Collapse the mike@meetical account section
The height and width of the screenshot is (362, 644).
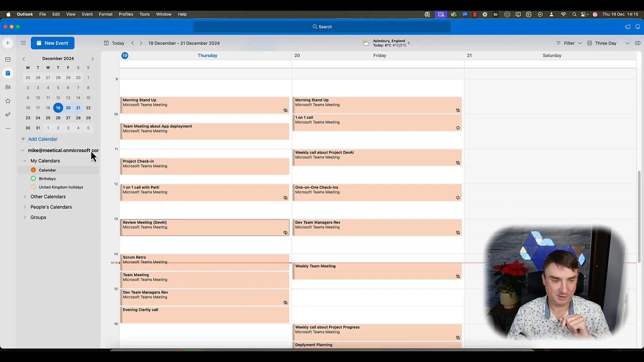(x=22, y=150)
